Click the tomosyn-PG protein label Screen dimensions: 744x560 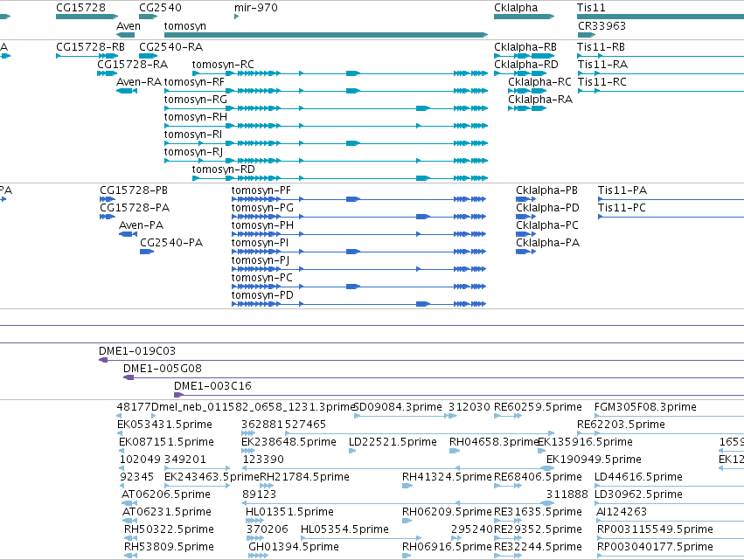[262, 208]
